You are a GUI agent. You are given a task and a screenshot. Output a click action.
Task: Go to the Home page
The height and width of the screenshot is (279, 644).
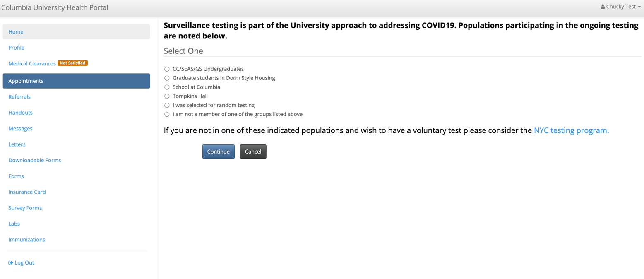16,31
